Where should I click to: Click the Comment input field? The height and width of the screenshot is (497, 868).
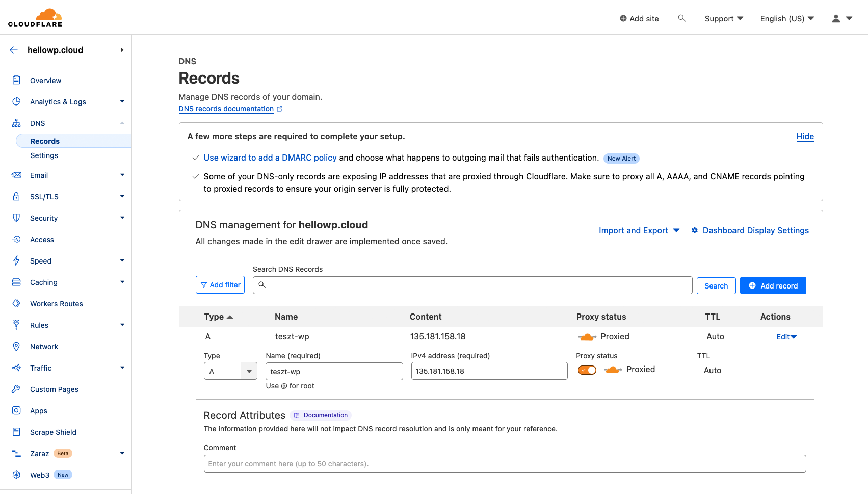[505, 463]
